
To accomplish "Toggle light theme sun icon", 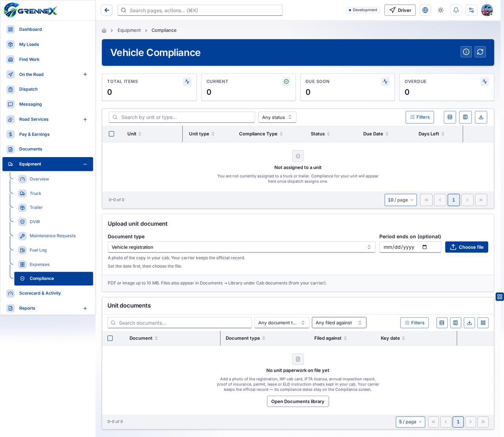I will (x=441, y=10).
